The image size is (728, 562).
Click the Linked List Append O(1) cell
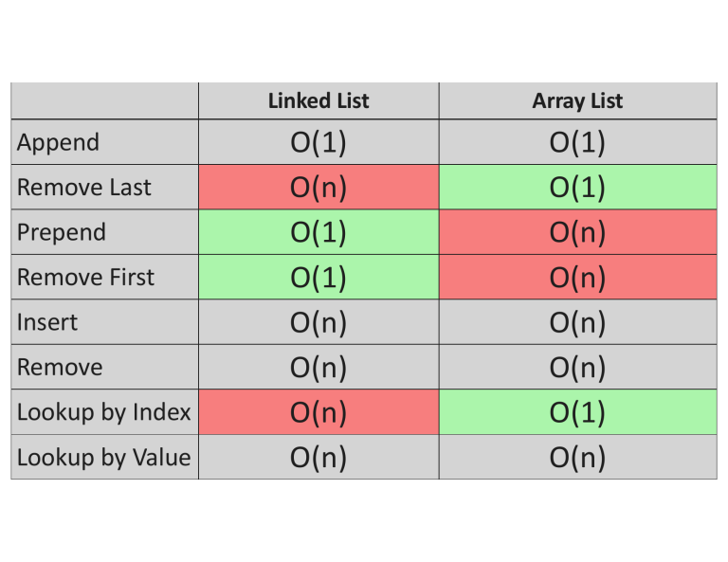pyautogui.click(x=318, y=143)
